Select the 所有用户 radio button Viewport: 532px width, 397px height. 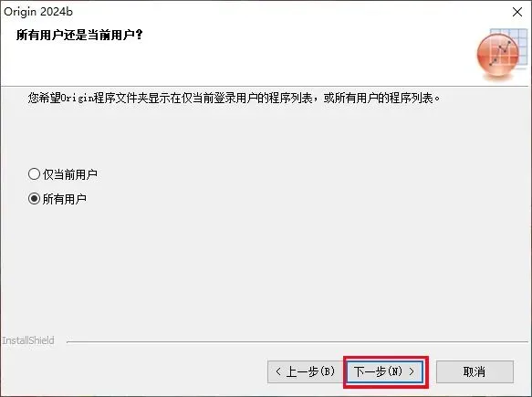[34, 199]
